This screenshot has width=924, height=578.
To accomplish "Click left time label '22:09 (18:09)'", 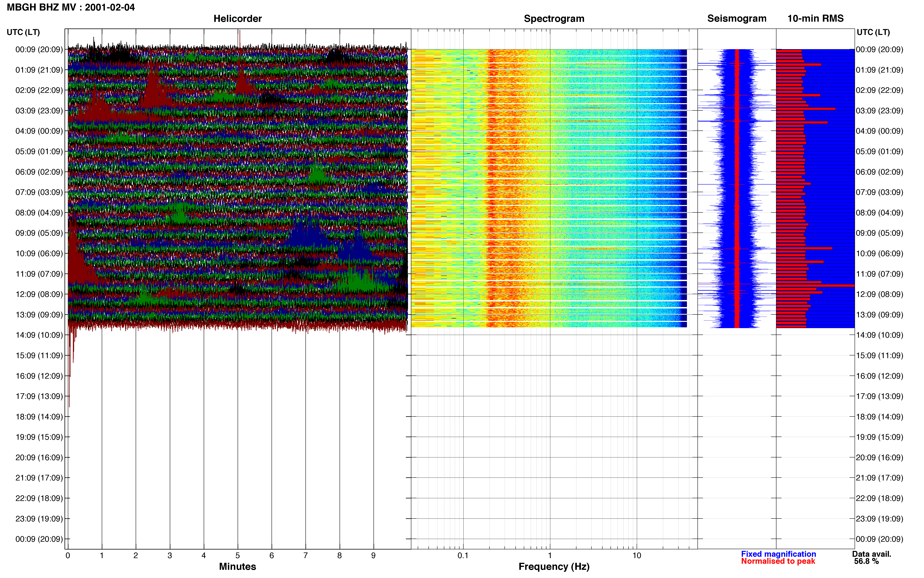I will click(x=39, y=498).
